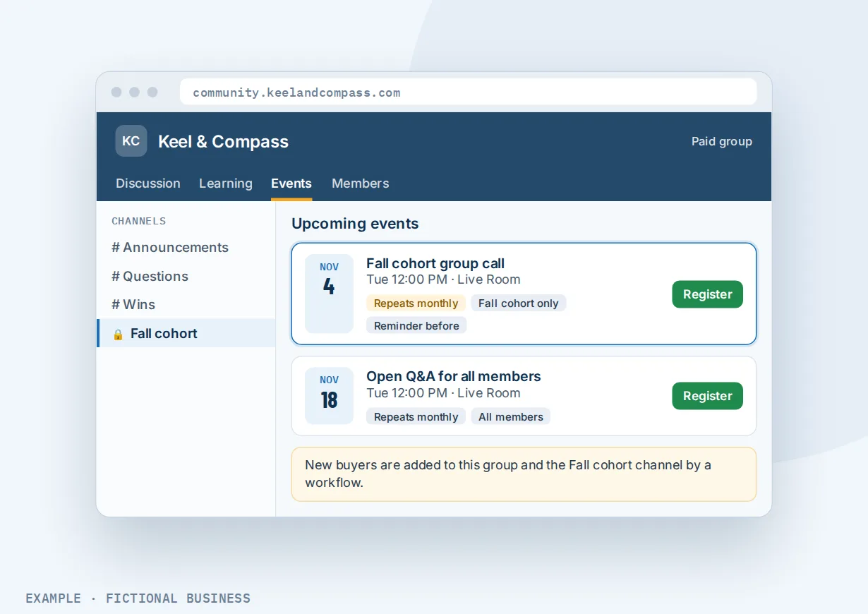The width and height of the screenshot is (868, 614).
Task: Click the Repeats monthly tag on Open Q&A
Action: pos(416,417)
